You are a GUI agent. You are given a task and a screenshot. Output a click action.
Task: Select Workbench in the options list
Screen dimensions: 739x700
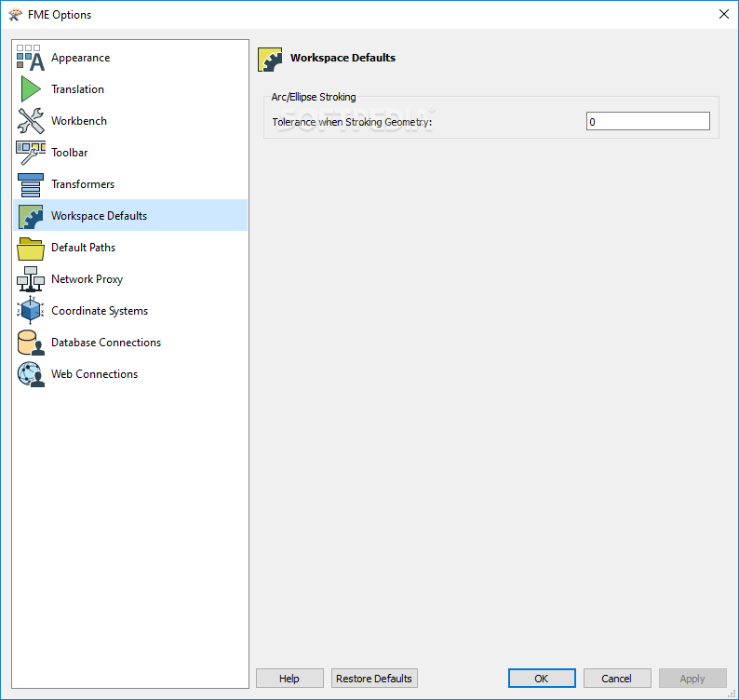[x=130, y=121]
